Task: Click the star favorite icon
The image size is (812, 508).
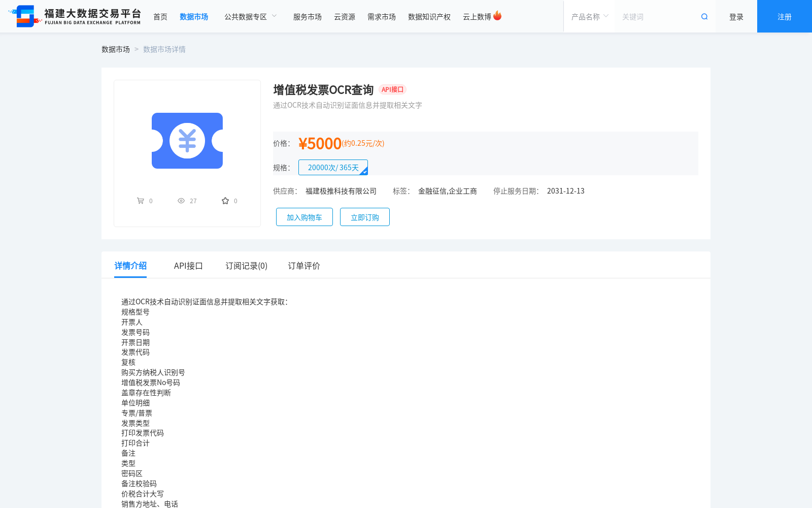Action: (x=225, y=201)
